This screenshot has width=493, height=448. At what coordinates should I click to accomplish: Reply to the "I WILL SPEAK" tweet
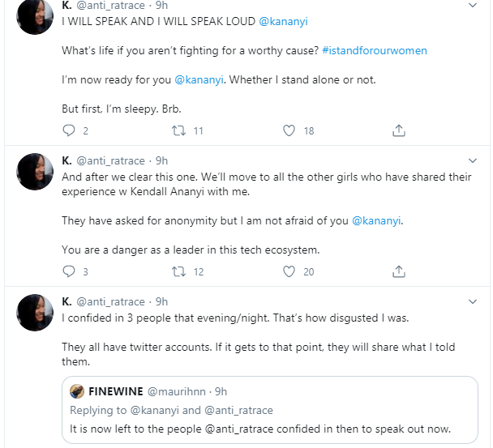click(68, 130)
